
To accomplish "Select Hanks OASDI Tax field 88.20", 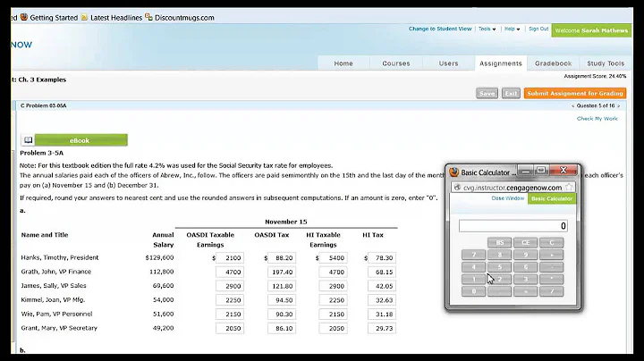I will click(282, 258).
